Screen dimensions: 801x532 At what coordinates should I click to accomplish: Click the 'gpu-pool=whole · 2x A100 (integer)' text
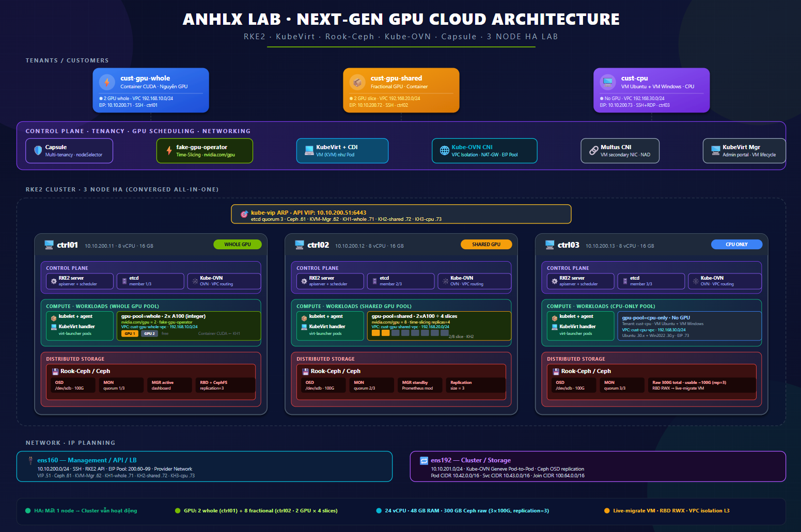[x=163, y=316]
